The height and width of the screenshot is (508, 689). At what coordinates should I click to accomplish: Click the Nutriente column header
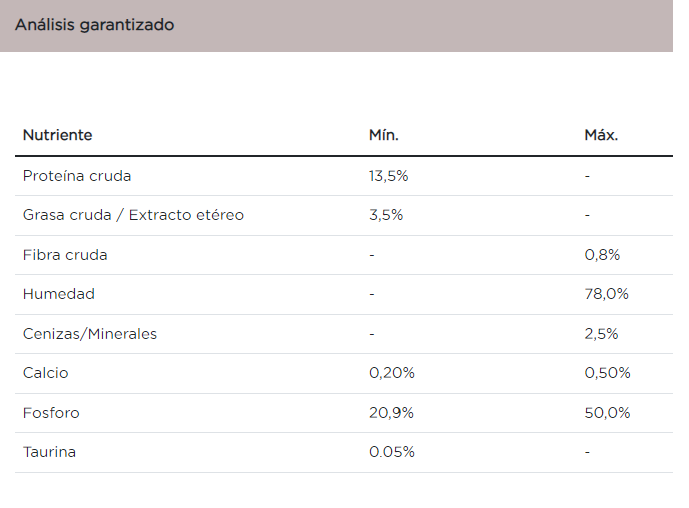(57, 135)
